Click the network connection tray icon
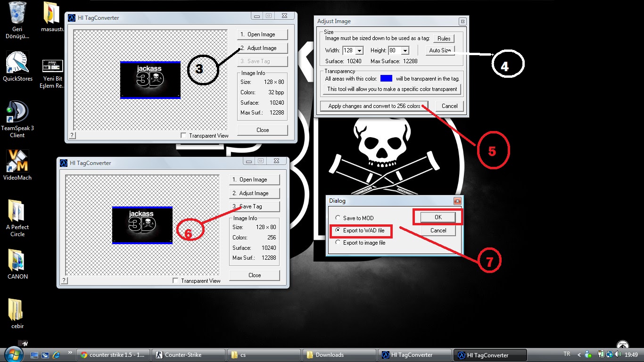This screenshot has width=644, height=362. point(609,354)
